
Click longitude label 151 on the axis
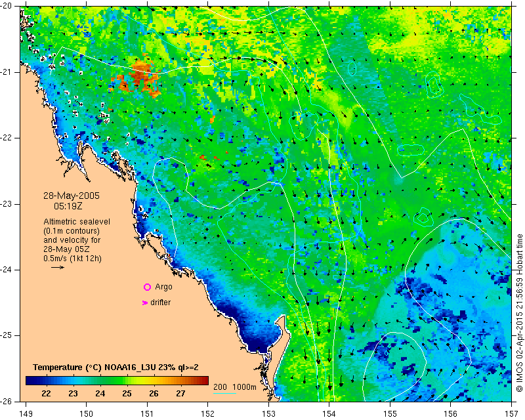(x=147, y=414)
